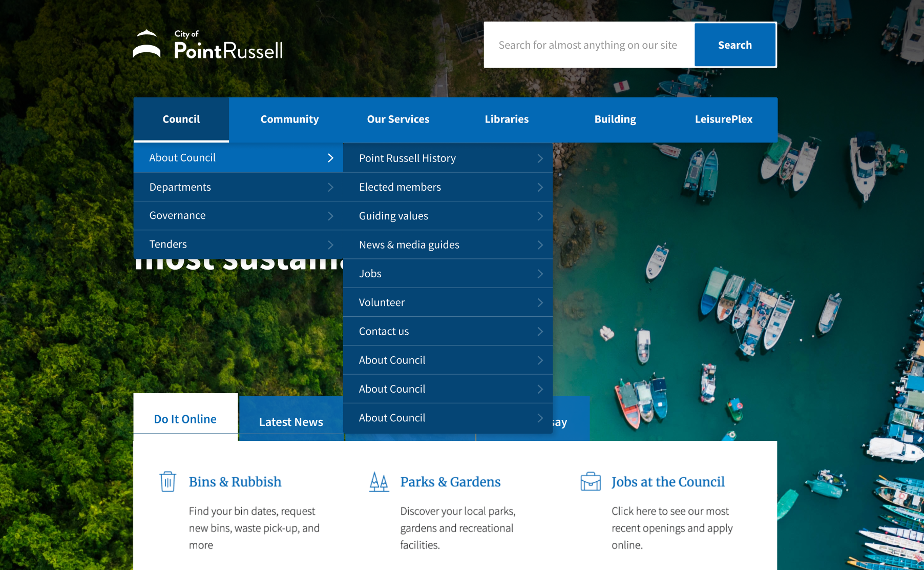The width and height of the screenshot is (924, 570).
Task: Click into the site search field
Action: tap(589, 45)
